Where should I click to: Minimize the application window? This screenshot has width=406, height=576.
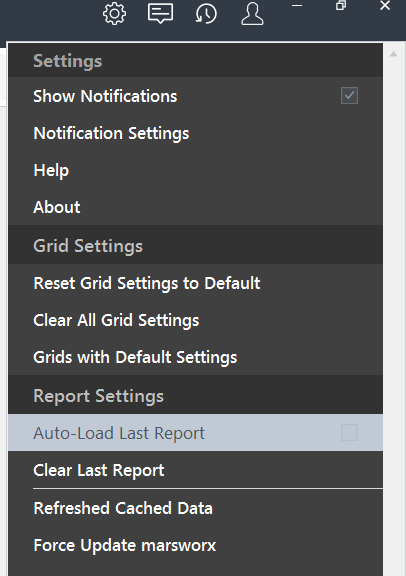[297, 6]
